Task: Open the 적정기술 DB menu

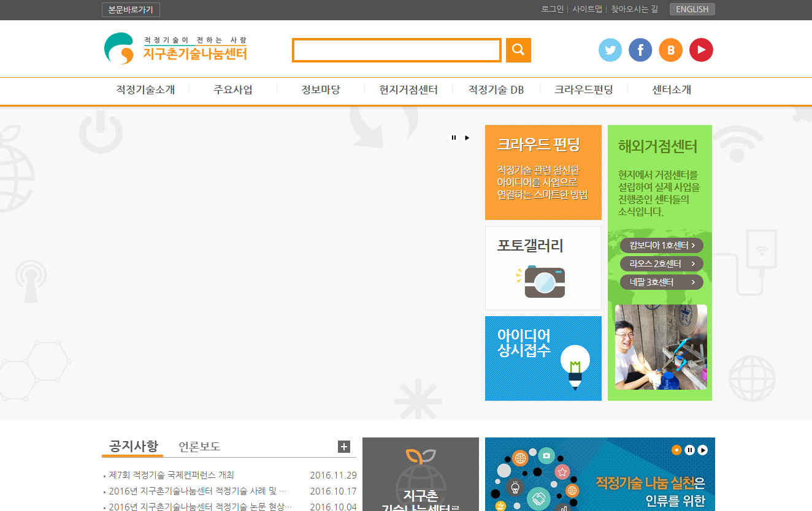Action: click(496, 89)
